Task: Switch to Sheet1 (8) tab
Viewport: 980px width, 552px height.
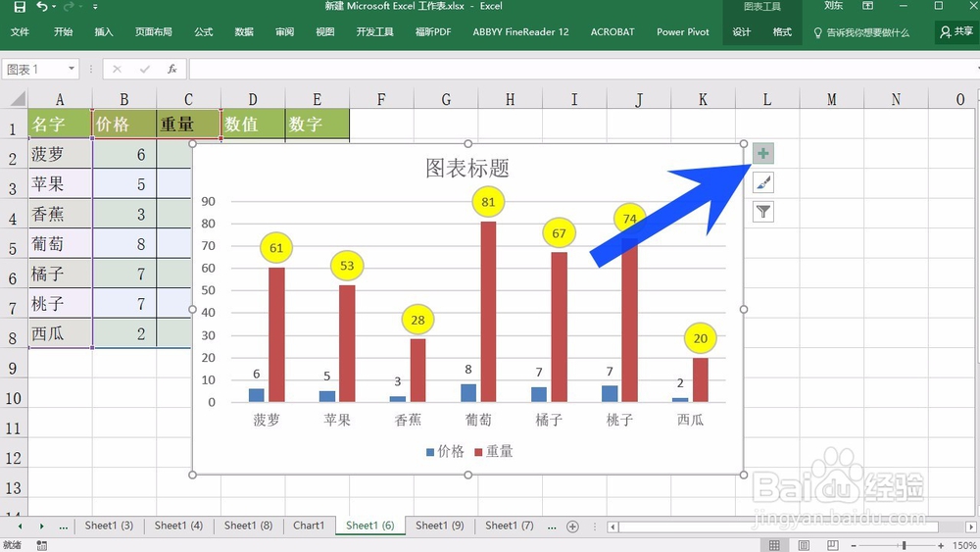Action: (x=248, y=526)
